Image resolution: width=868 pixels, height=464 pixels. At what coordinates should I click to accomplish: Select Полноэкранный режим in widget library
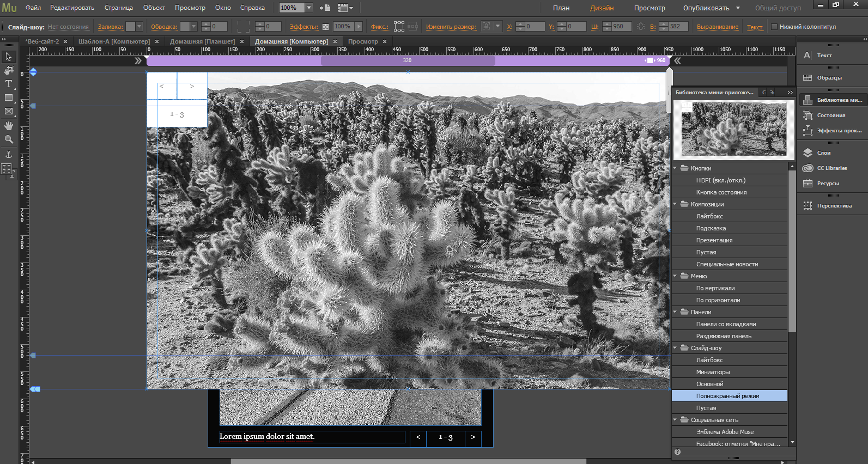730,396
